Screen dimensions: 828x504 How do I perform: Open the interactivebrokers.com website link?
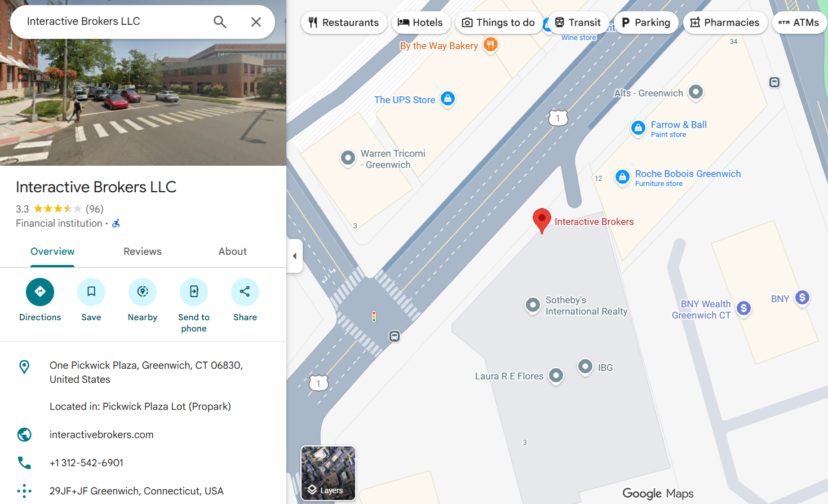pyautogui.click(x=101, y=435)
